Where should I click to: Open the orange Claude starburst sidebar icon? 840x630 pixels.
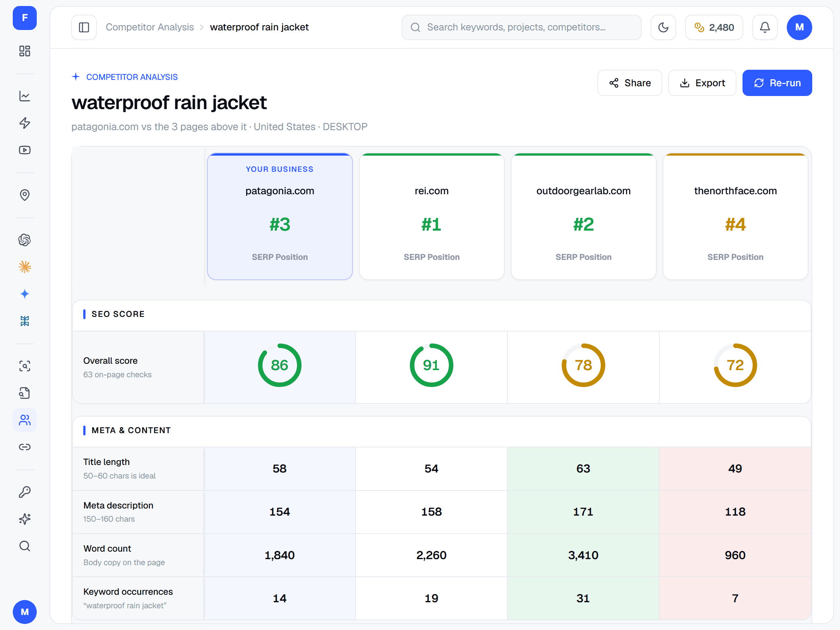(25, 267)
